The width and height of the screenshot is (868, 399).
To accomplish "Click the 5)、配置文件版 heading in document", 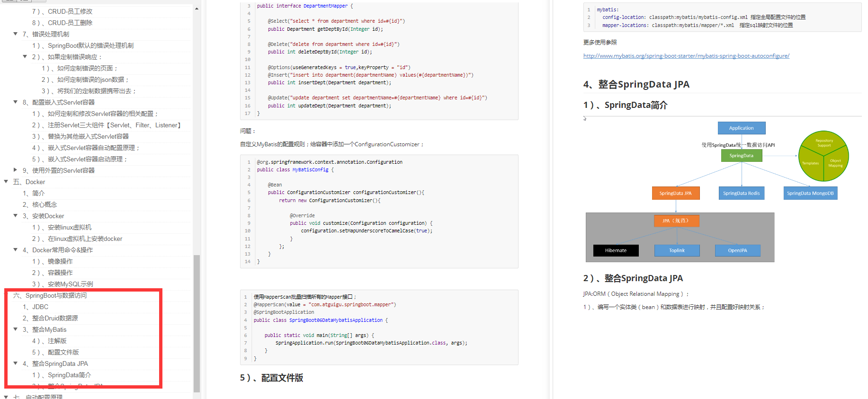I will tap(271, 378).
